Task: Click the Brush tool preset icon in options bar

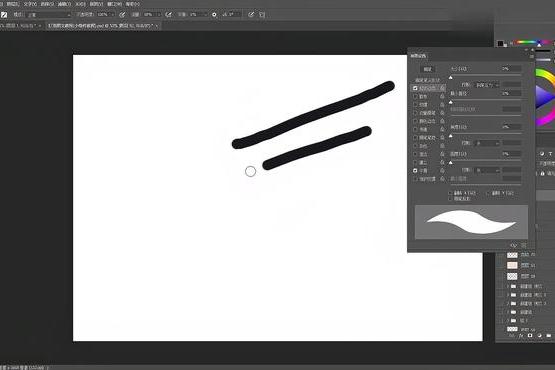Action: click(x=4, y=15)
